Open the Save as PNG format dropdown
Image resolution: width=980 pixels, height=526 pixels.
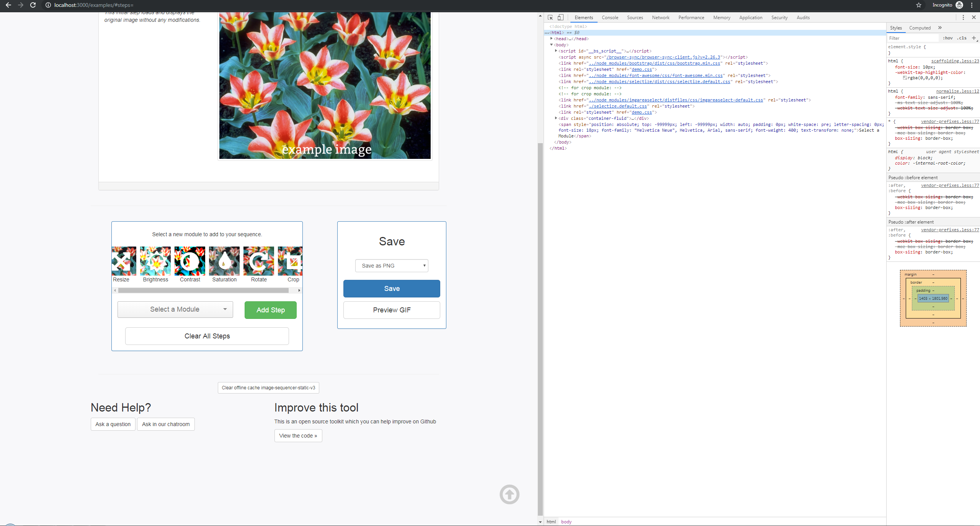[x=392, y=266]
